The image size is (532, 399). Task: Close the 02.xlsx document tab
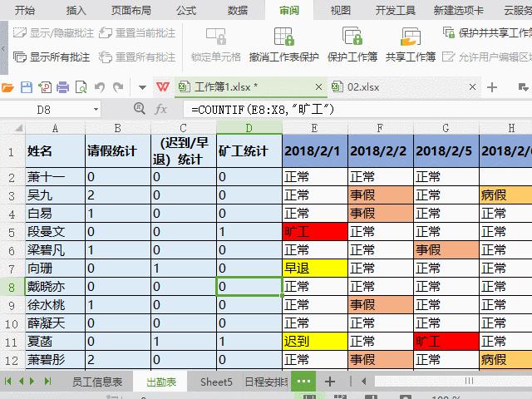click(x=472, y=86)
